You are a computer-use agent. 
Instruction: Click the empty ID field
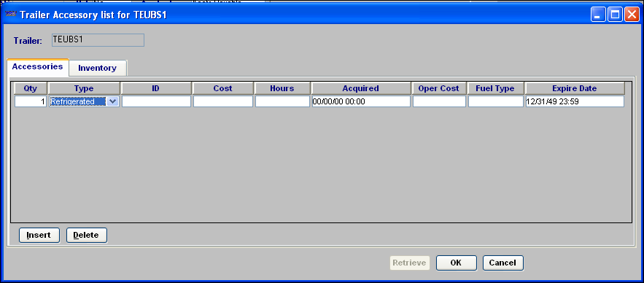point(156,101)
